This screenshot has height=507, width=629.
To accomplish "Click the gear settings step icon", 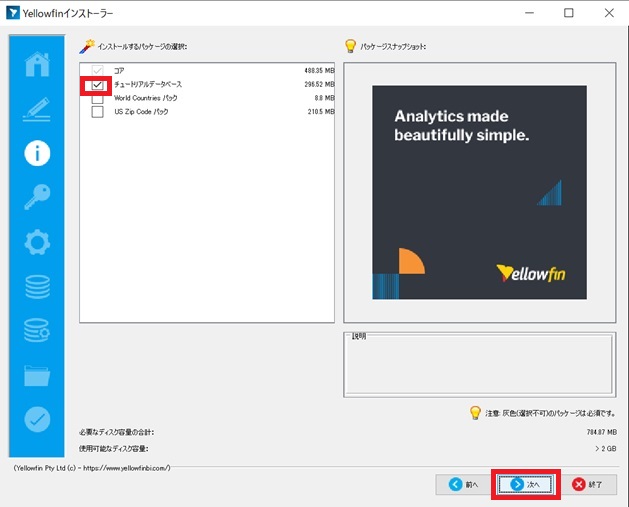I will 37,242.
